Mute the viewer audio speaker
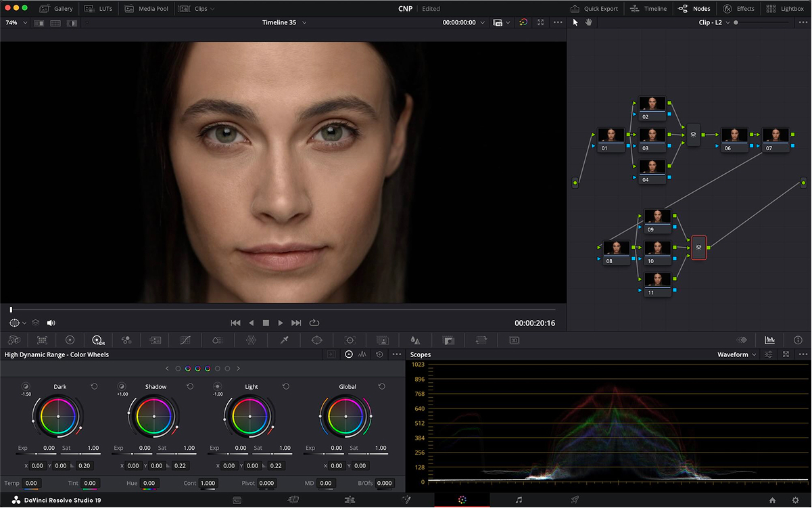Viewport: 812px width, 508px height. (x=51, y=323)
